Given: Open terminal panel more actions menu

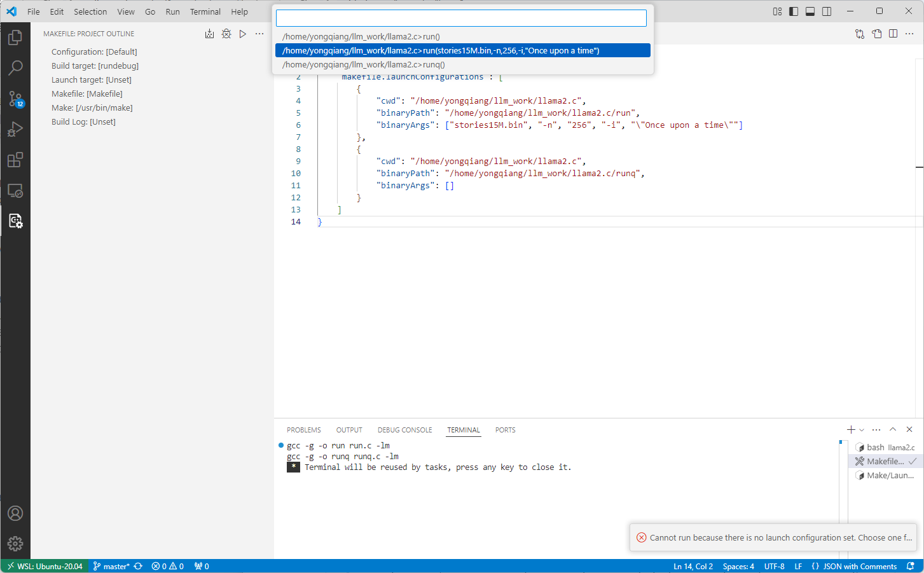Looking at the screenshot, I should 876,430.
